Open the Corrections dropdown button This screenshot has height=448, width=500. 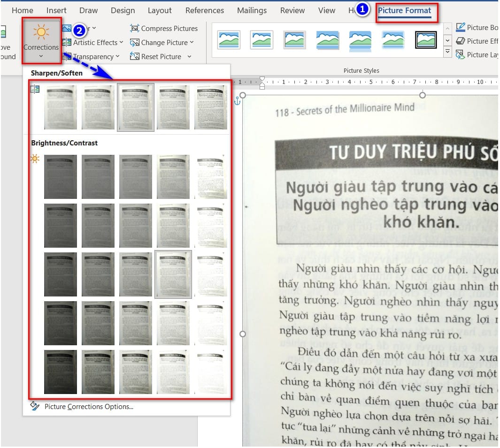pos(41,41)
